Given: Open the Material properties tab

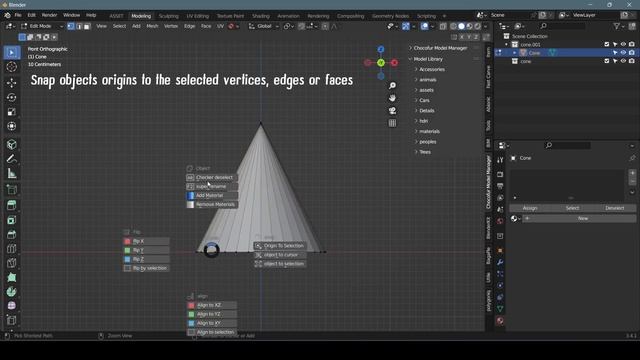Looking at the screenshot, I should (500, 321).
